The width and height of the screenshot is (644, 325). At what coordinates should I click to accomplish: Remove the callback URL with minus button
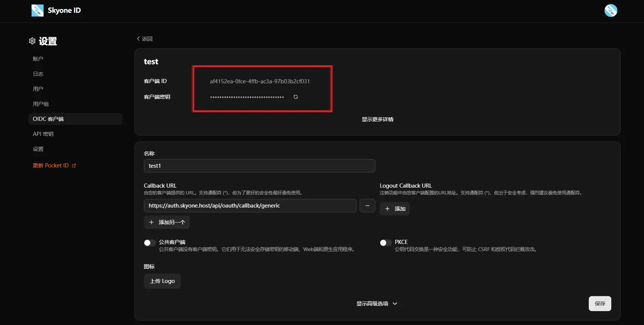click(367, 206)
